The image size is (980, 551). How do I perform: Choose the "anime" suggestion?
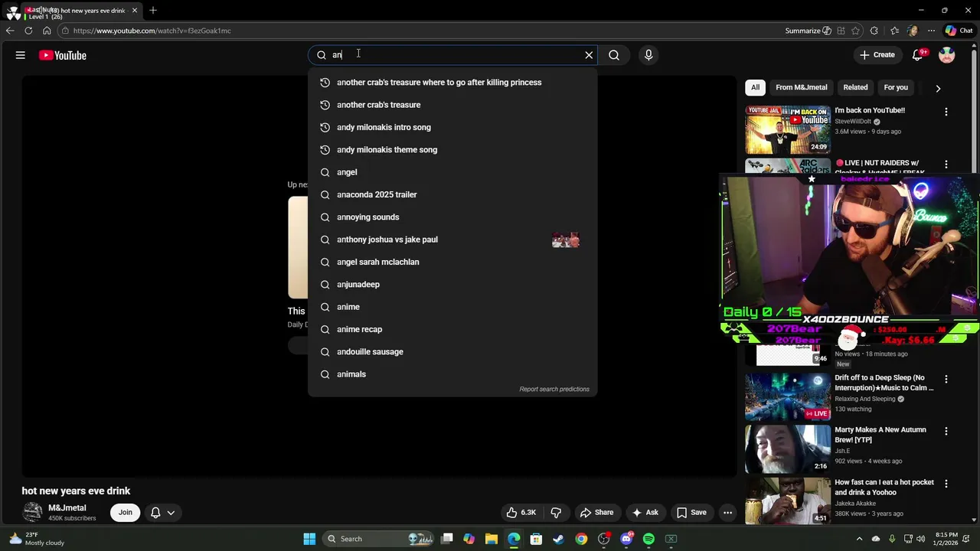(x=452, y=307)
